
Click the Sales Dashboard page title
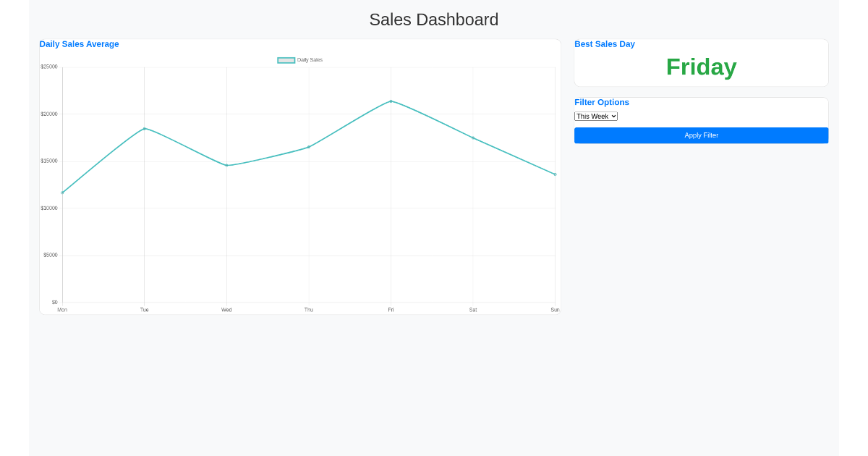point(434,20)
